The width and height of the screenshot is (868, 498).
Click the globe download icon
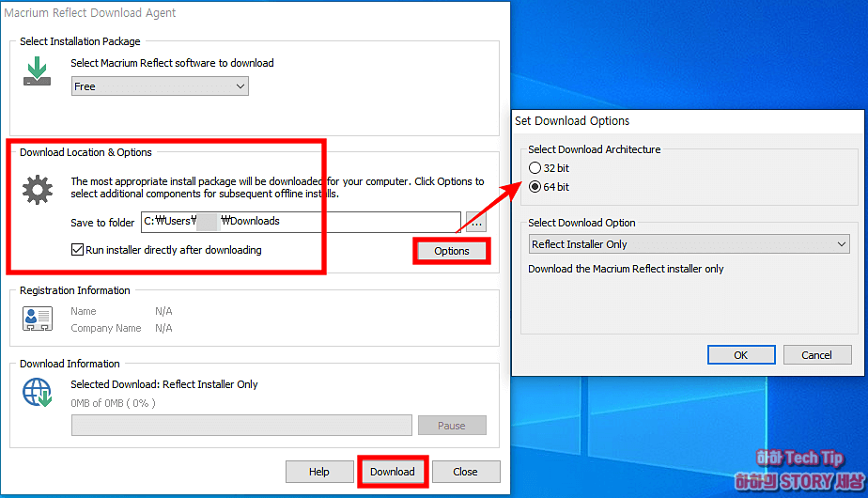pos(37,392)
